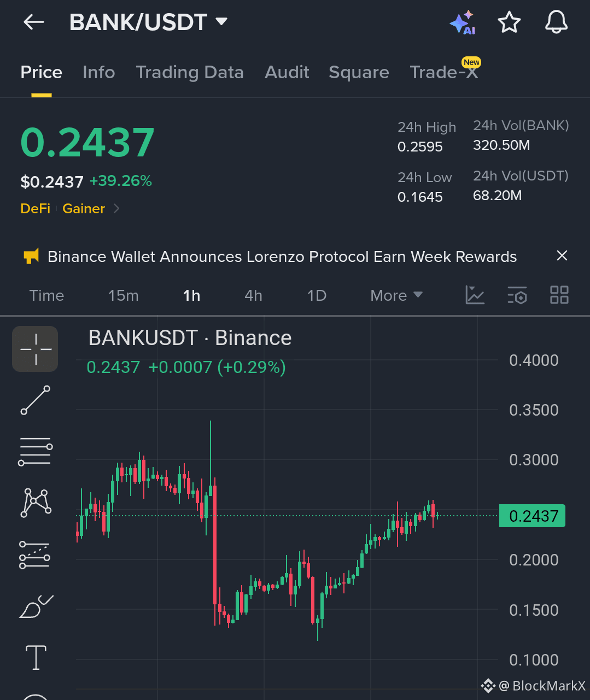
Task: Add pair to favorites with star icon
Action: [509, 22]
